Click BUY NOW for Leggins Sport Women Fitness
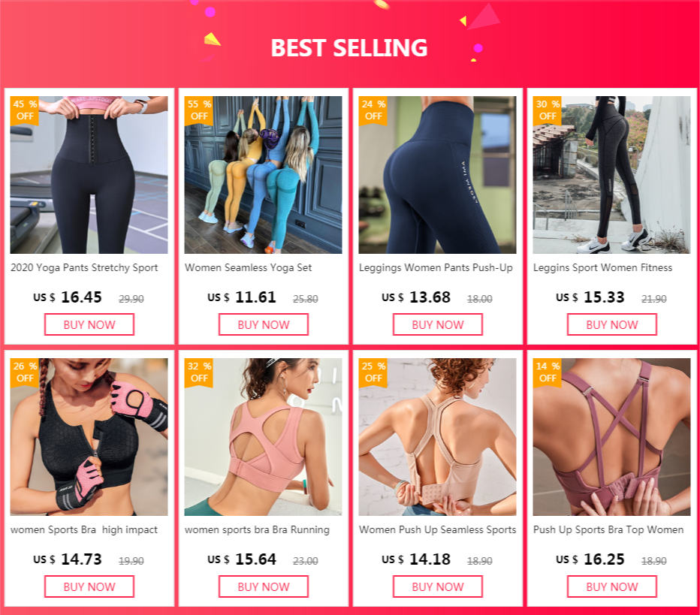The width and height of the screenshot is (700, 615). 612,324
